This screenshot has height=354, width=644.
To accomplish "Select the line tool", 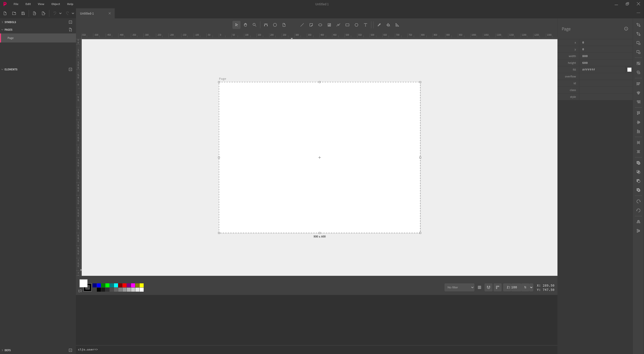I will 302,25.
